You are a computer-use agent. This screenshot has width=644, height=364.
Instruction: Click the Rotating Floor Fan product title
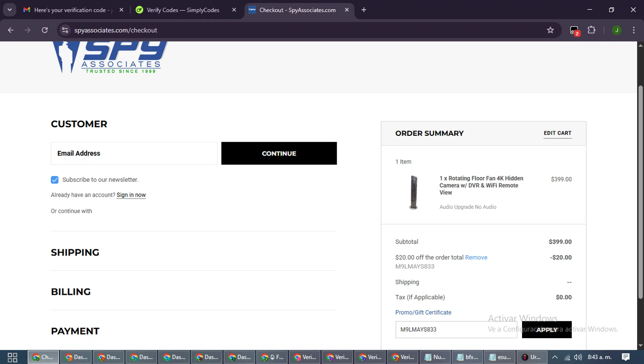[x=481, y=186]
